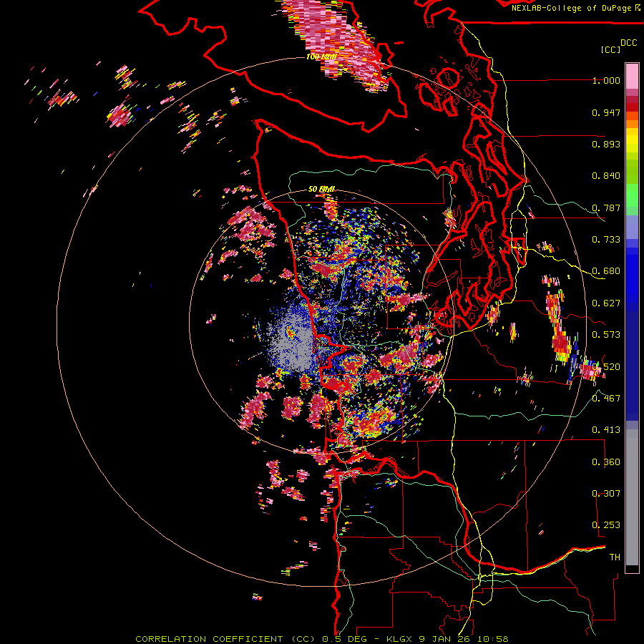644x644 pixels.
Task: Click the NEXLAB-College of DuPage label
Action: tap(572, 8)
